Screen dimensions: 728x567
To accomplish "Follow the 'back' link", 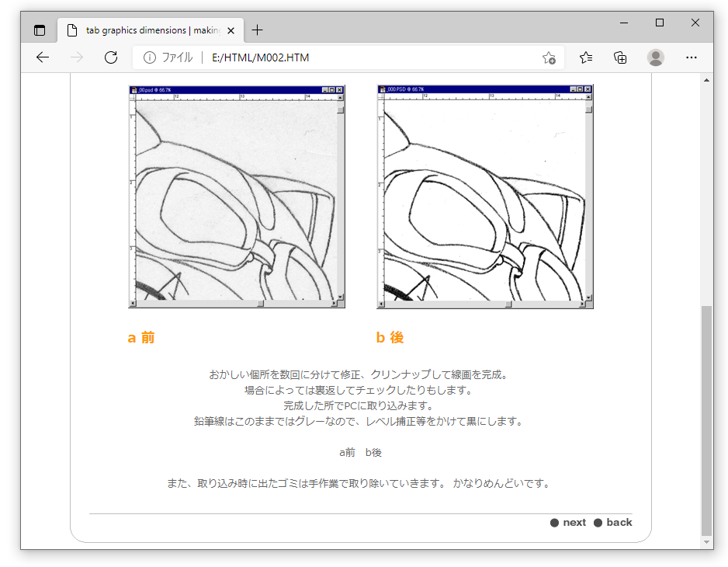I will coord(619,523).
